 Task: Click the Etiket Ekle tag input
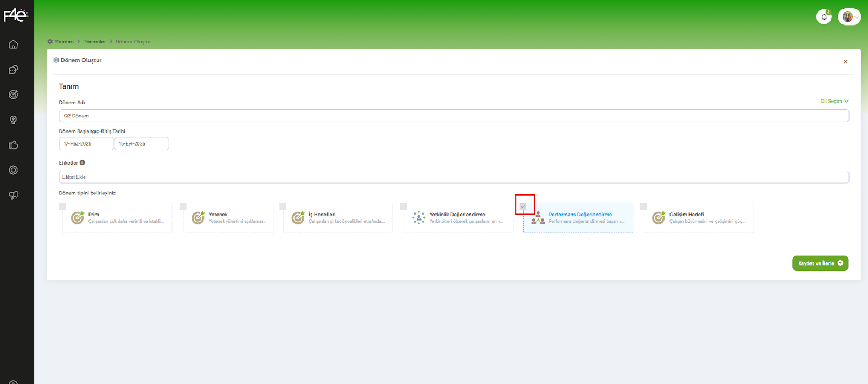tap(454, 177)
